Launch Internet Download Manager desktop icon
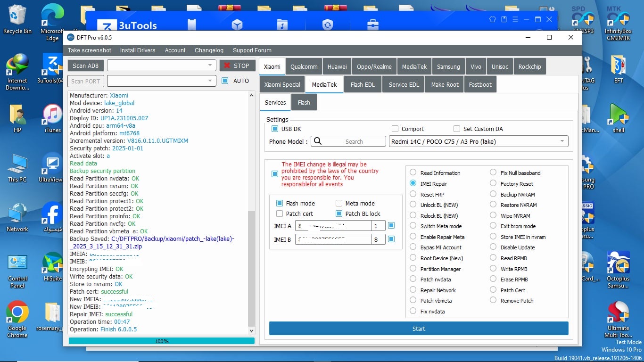Screen dimensions: 644x362 pyautogui.click(x=17, y=72)
